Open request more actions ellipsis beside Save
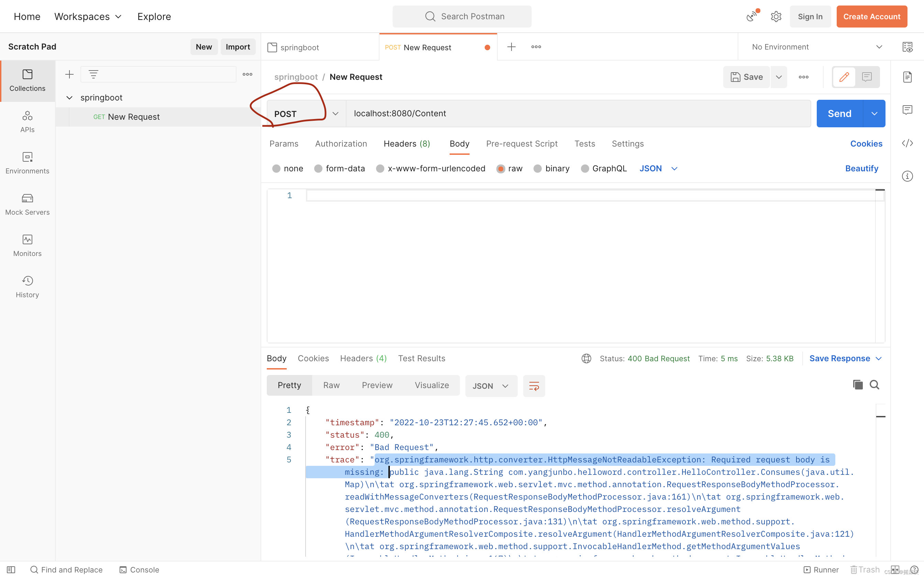 (x=804, y=77)
